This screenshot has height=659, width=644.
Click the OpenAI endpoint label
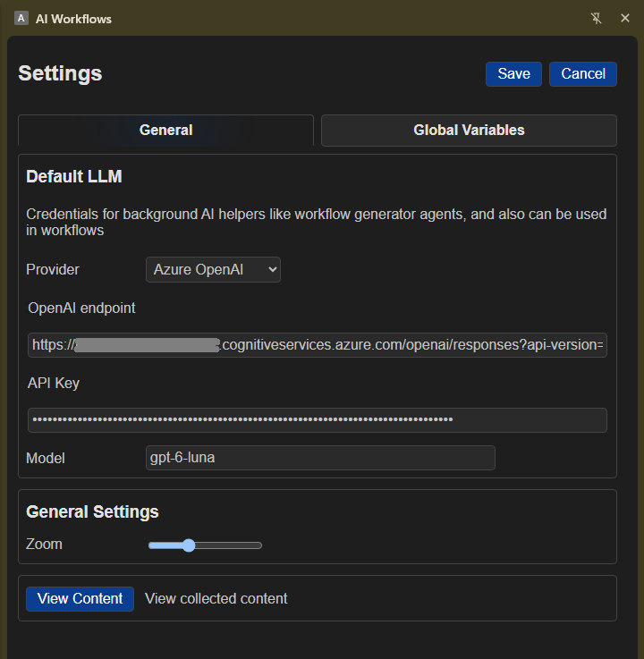(81, 308)
